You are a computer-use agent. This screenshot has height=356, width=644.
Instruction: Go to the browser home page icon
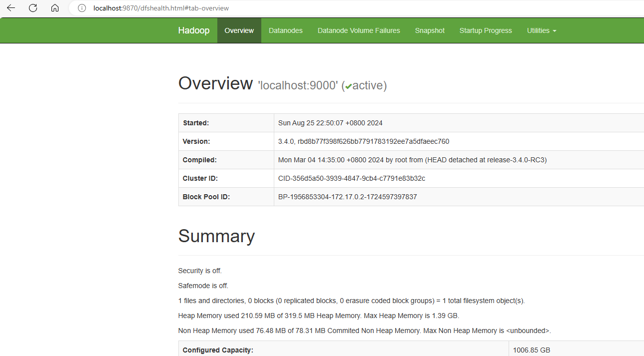(x=55, y=8)
